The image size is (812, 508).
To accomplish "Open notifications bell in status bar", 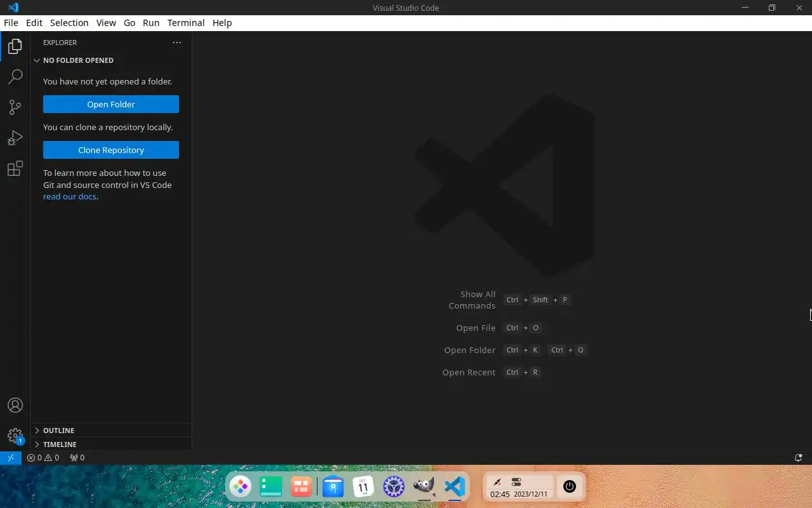I will [x=799, y=457].
